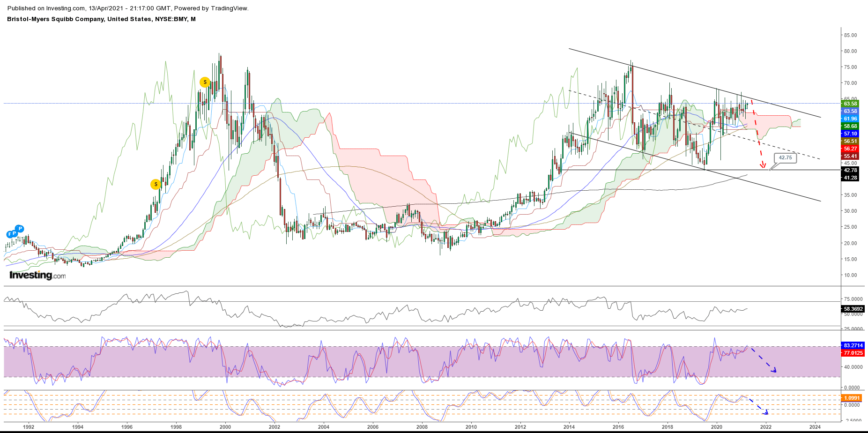Click the 56.51 olive price label
The height and width of the screenshot is (433, 868).
(850, 141)
